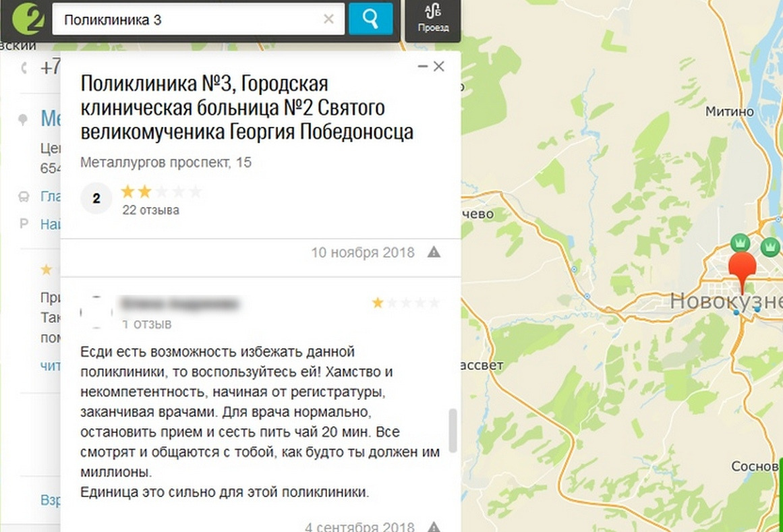Open the Проезд route planner
The width and height of the screenshot is (783, 532).
[x=433, y=19]
